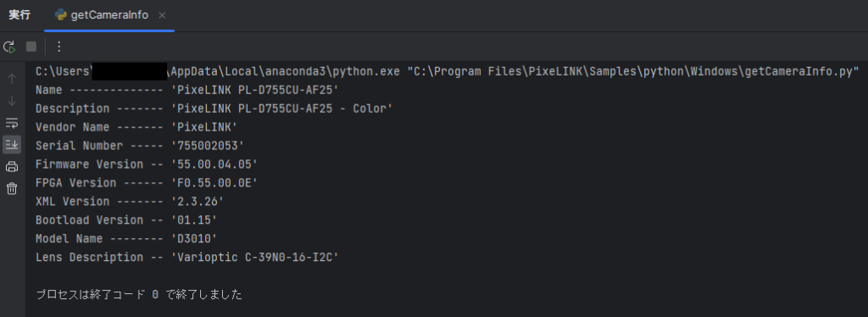This screenshot has height=317, width=868.
Task: Close the getCameraInfo tab
Action: [162, 15]
